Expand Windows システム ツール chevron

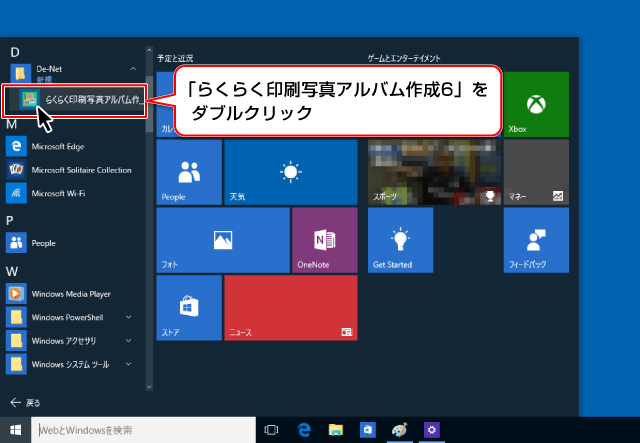click(x=129, y=364)
